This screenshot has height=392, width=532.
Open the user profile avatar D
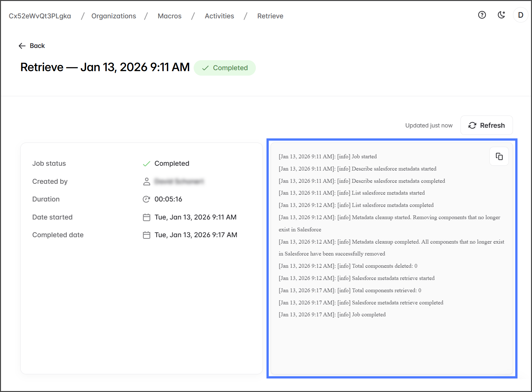520,15
